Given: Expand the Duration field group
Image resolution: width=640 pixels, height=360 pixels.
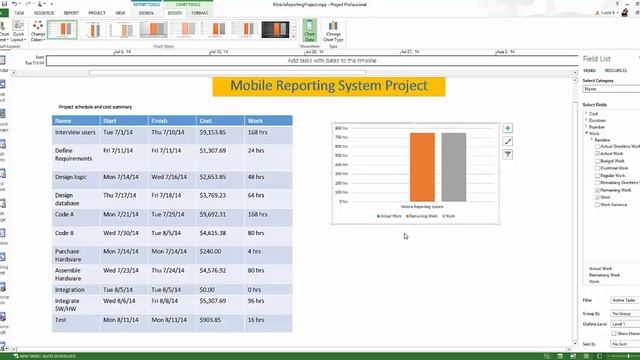Looking at the screenshot, I should 587,120.
